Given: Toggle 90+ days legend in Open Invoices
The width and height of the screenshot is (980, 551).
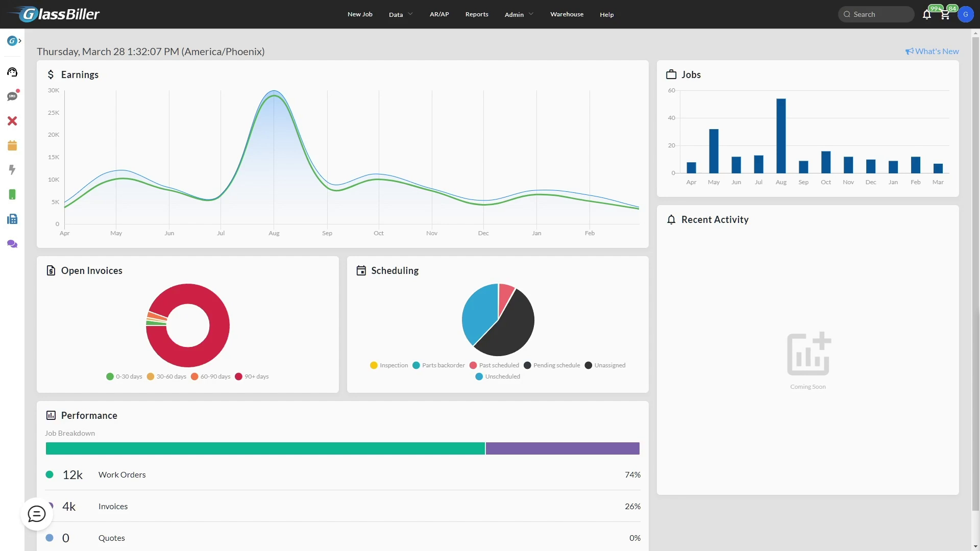Looking at the screenshot, I should 252,377.
